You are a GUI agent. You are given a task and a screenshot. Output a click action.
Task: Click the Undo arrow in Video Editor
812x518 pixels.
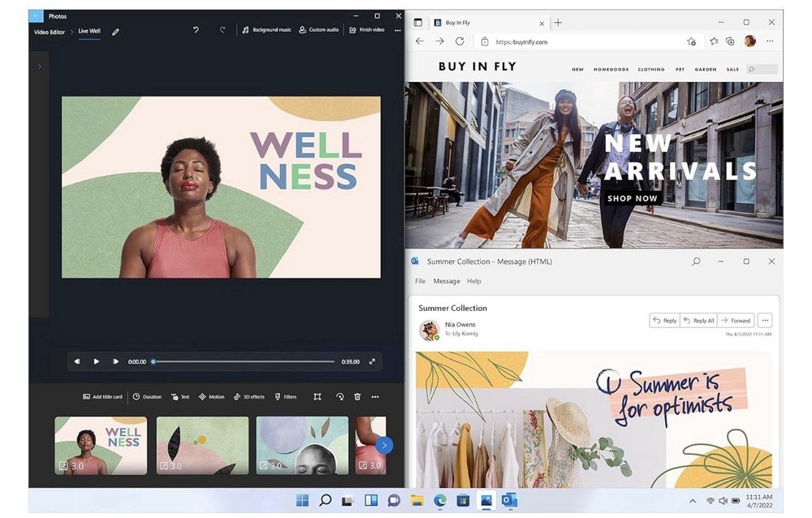pos(196,30)
